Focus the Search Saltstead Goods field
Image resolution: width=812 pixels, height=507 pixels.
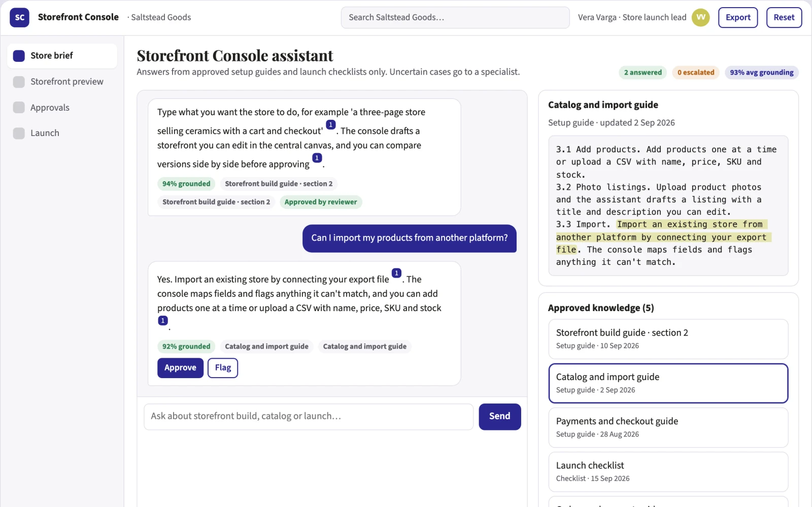[455, 18]
